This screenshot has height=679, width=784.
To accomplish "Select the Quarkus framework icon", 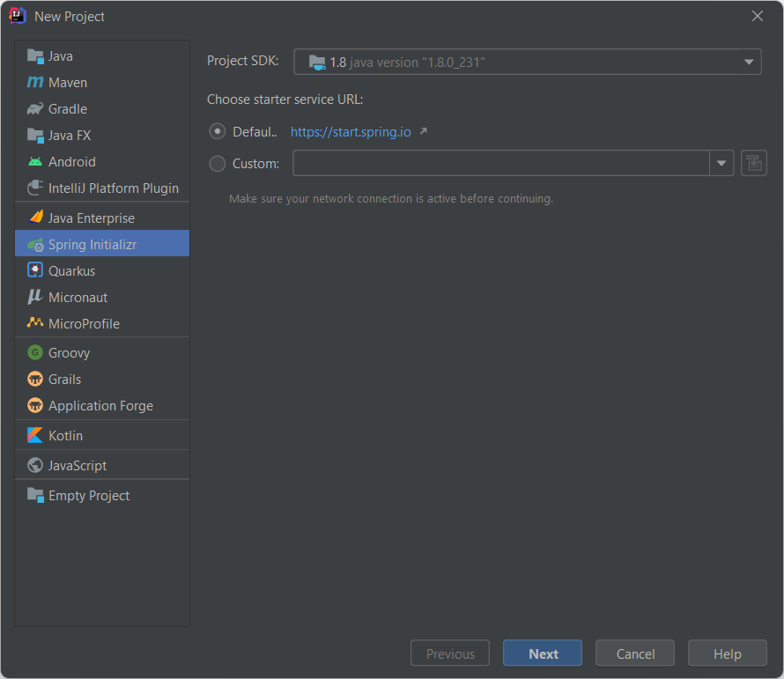I will tap(35, 270).
